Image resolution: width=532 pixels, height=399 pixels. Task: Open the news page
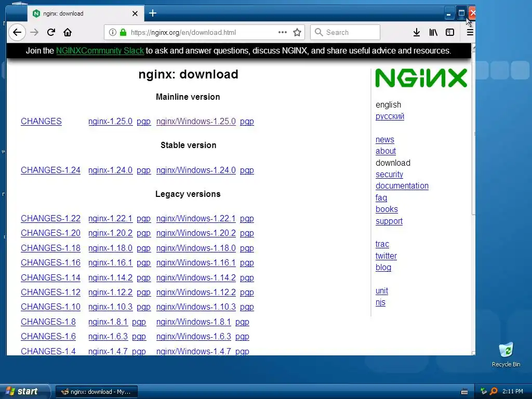[385, 139]
